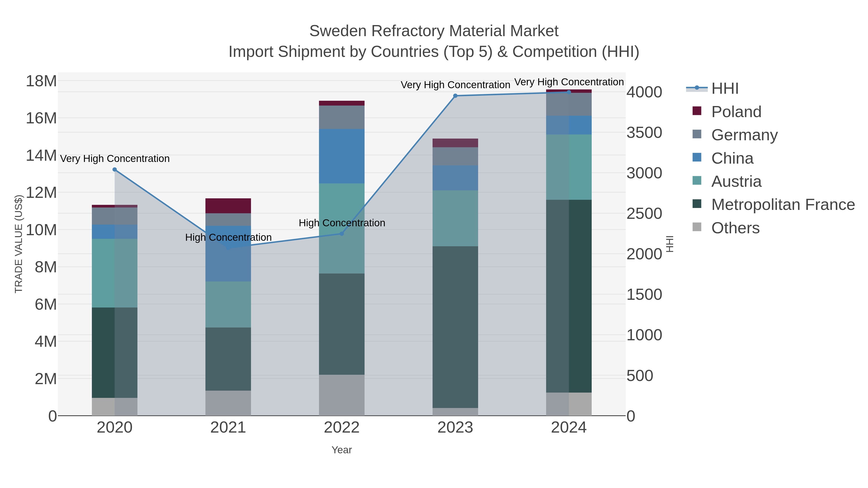Click the 2022 China bar segment
The image size is (868, 488).
pyautogui.click(x=342, y=156)
